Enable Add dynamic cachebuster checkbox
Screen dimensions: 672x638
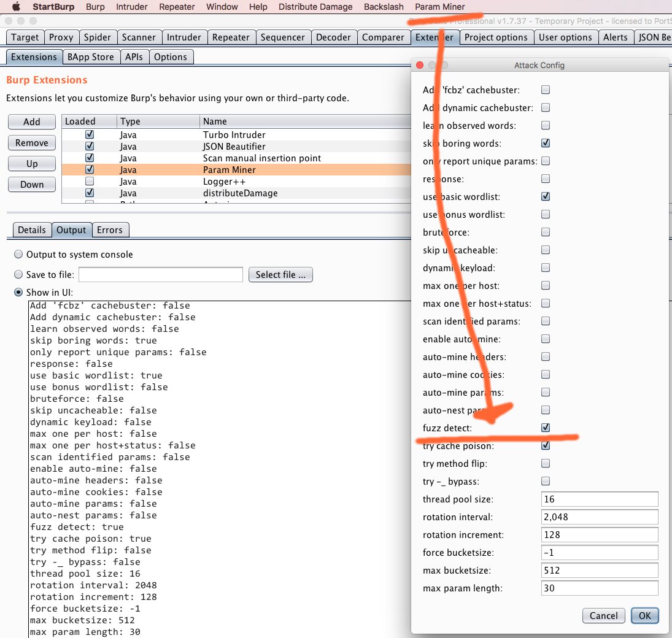click(x=546, y=107)
